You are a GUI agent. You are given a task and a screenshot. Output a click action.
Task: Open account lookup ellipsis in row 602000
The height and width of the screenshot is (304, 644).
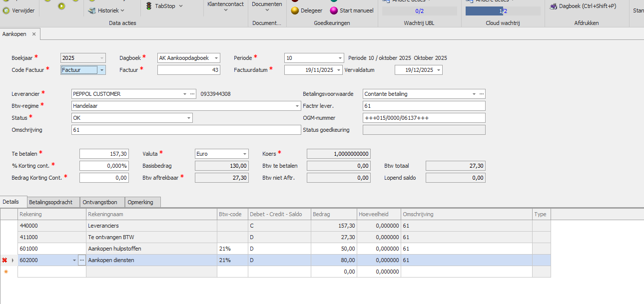point(82,260)
